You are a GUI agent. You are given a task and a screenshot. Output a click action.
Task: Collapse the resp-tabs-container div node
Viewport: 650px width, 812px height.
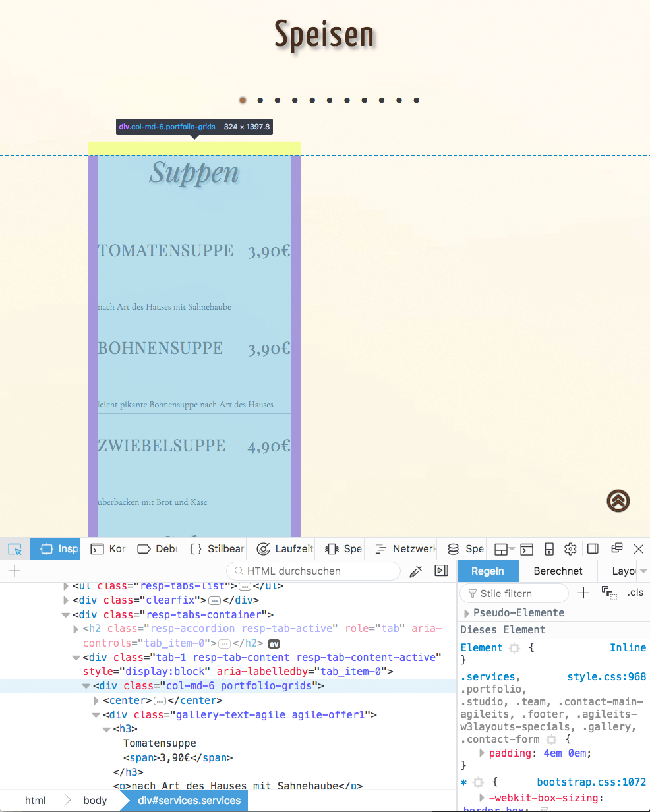(x=65, y=615)
